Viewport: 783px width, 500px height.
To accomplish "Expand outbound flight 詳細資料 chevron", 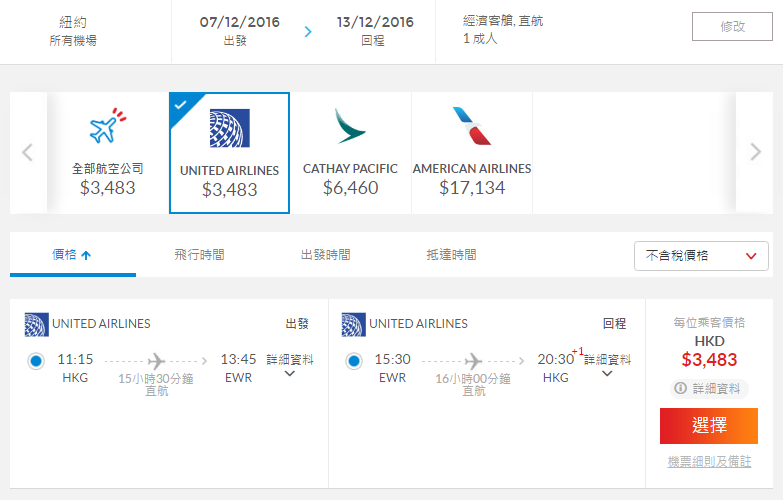I will pyautogui.click(x=290, y=374).
